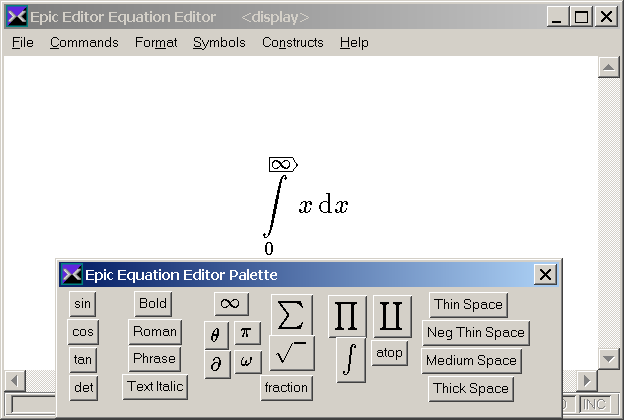Insert the det function
Image resolution: width=624 pixels, height=420 pixels.
pos(84,387)
